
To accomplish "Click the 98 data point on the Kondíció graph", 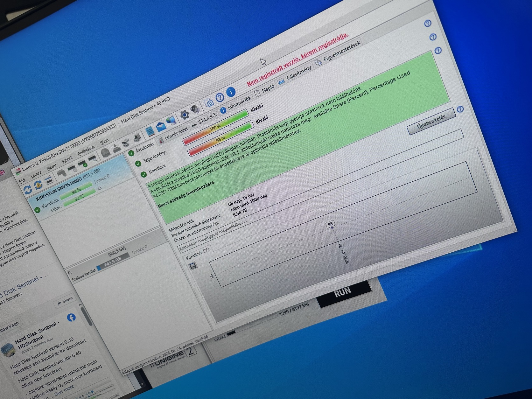I will [x=331, y=227].
